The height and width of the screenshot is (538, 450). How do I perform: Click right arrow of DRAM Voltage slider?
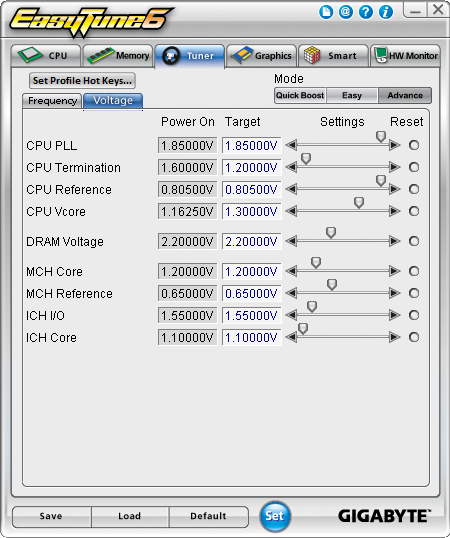tap(395, 241)
